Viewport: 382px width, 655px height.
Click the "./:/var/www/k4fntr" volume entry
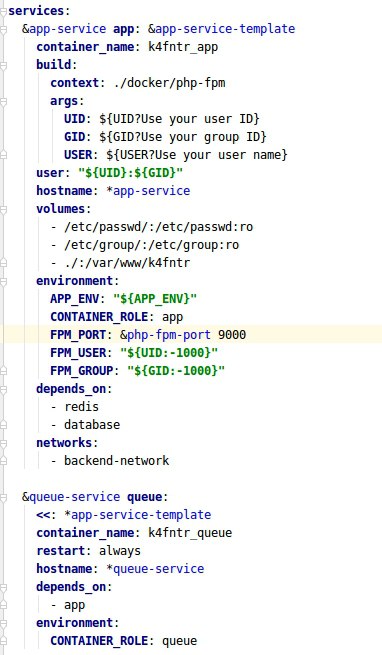127,263
